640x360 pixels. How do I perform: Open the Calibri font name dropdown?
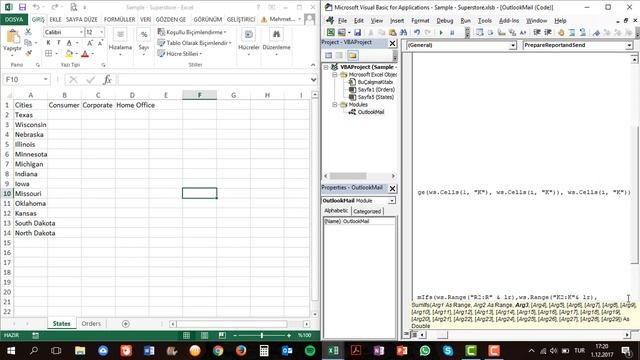(81, 32)
